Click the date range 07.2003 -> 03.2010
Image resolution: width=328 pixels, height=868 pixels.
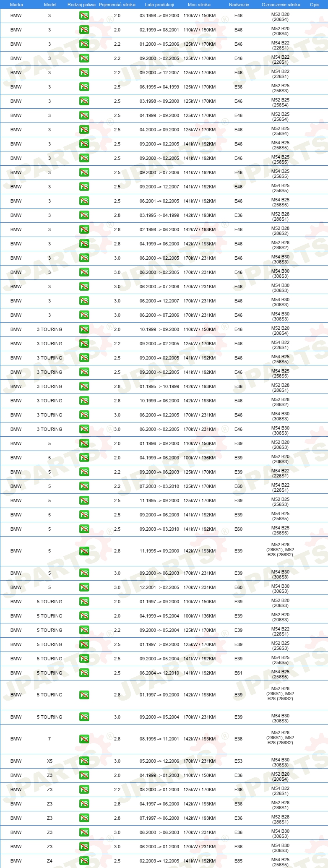coord(159,486)
